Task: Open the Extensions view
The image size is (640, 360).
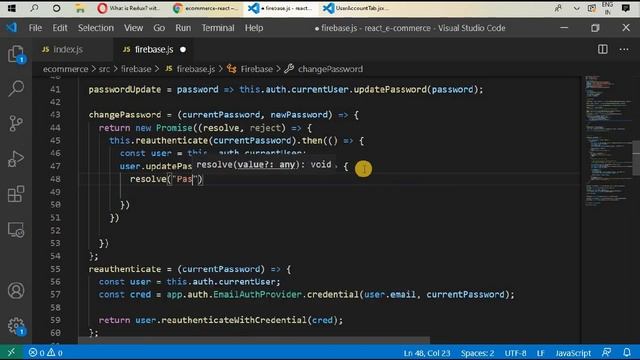Action: [16, 194]
